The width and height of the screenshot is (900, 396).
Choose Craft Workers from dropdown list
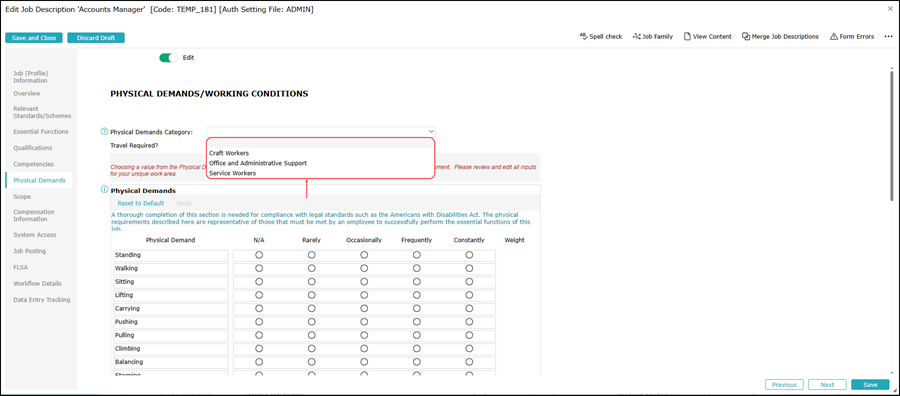pos(229,153)
